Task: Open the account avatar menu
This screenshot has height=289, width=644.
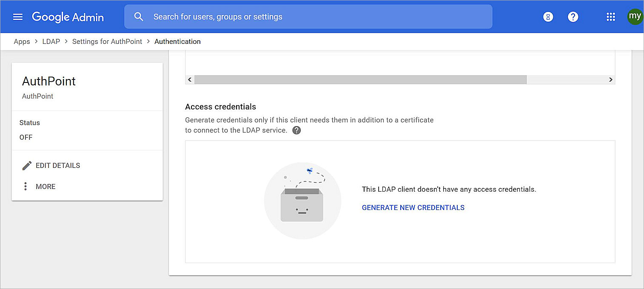Action: pos(635,17)
